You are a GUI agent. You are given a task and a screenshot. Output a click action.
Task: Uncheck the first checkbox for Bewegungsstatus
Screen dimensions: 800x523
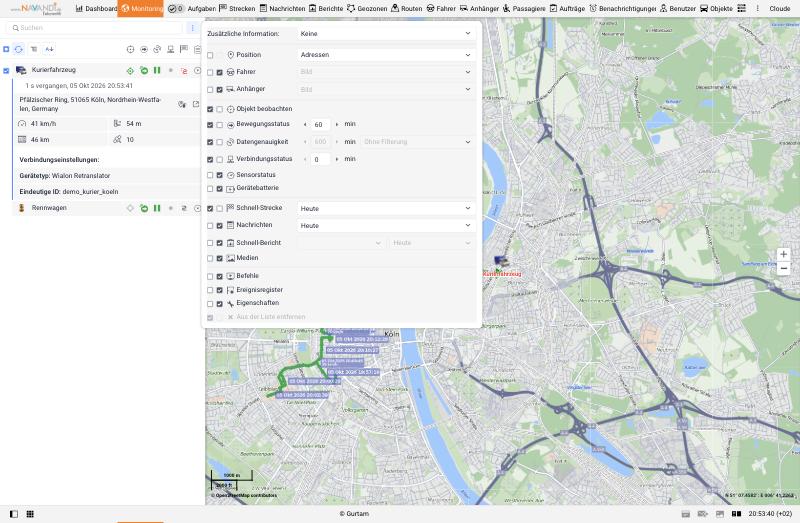coord(210,125)
